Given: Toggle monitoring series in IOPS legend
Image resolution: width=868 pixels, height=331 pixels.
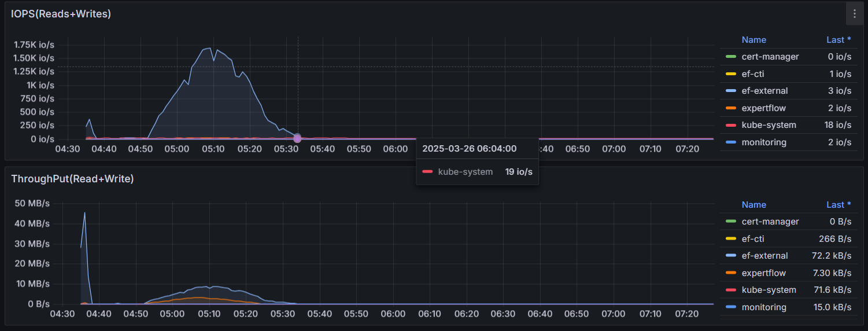Looking at the screenshot, I should pyautogui.click(x=763, y=142).
